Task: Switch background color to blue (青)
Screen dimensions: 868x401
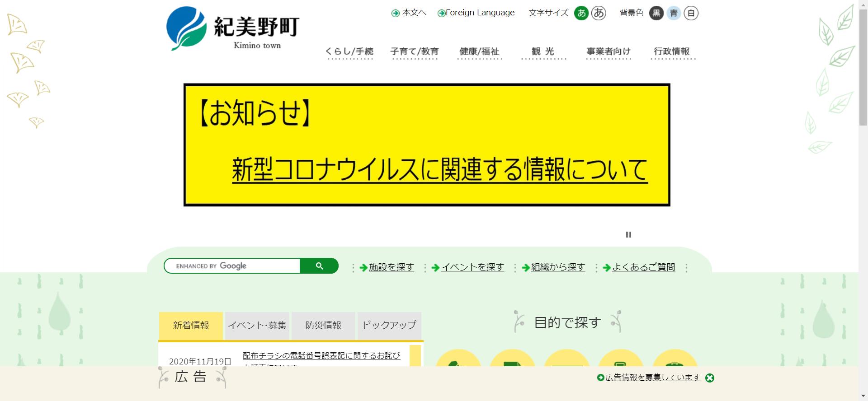Action: coord(674,13)
